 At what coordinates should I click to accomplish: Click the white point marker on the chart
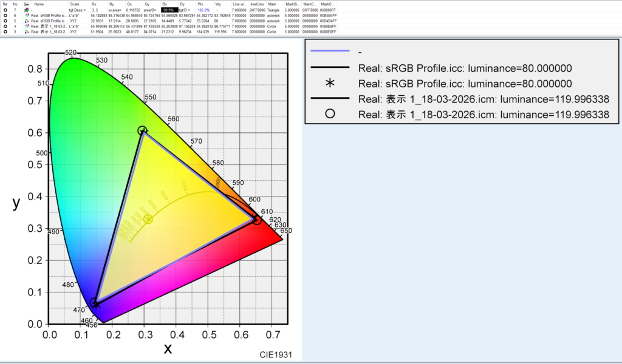(x=148, y=219)
